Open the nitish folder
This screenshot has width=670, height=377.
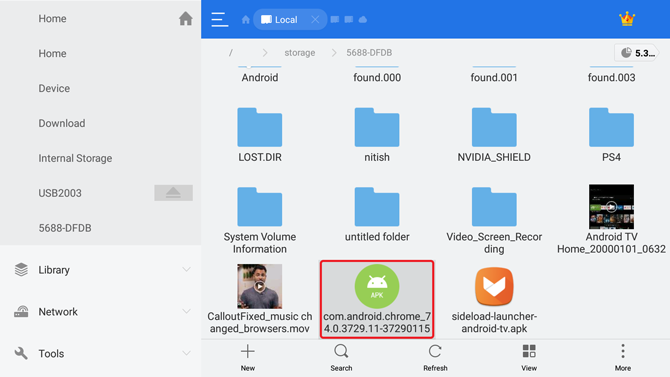coord(377,135)
